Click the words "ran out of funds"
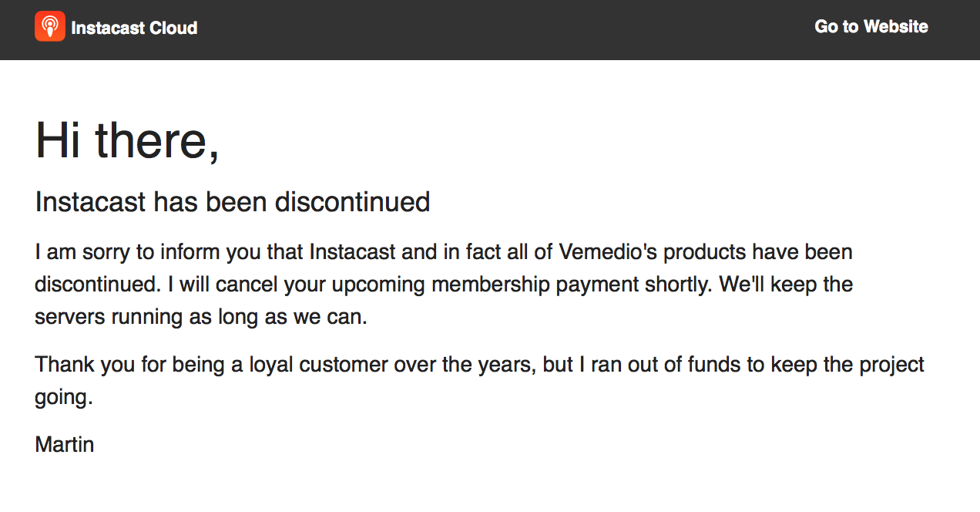The width and height of the screenshot is (980, 512). [659, 365]
